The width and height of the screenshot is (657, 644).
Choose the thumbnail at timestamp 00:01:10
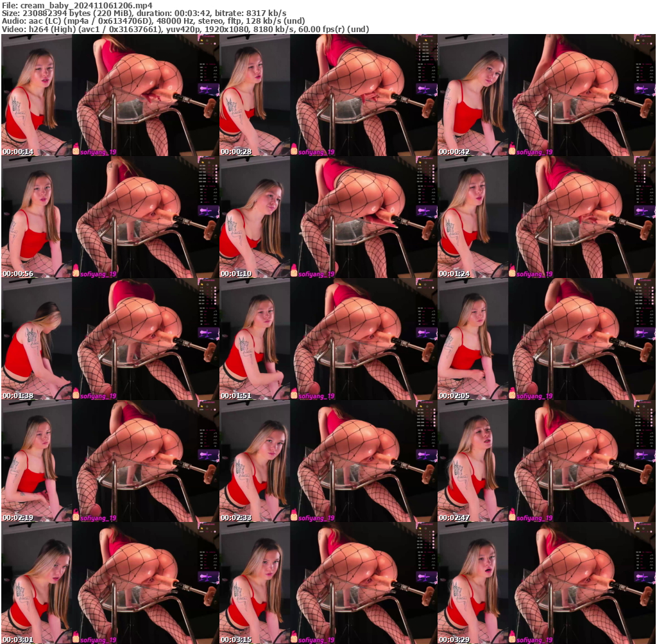328,217
